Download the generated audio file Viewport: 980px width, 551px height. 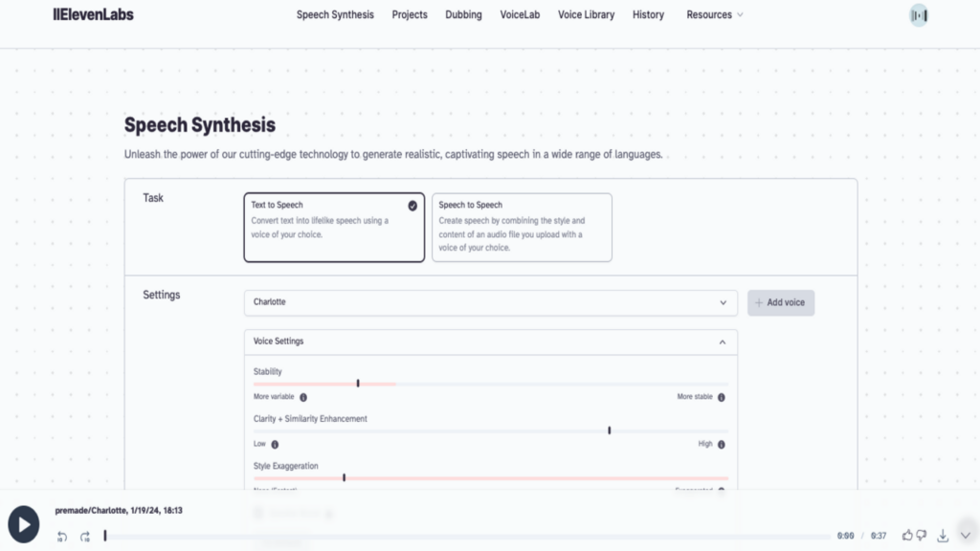pyautogui.click(x=943, y=536)
